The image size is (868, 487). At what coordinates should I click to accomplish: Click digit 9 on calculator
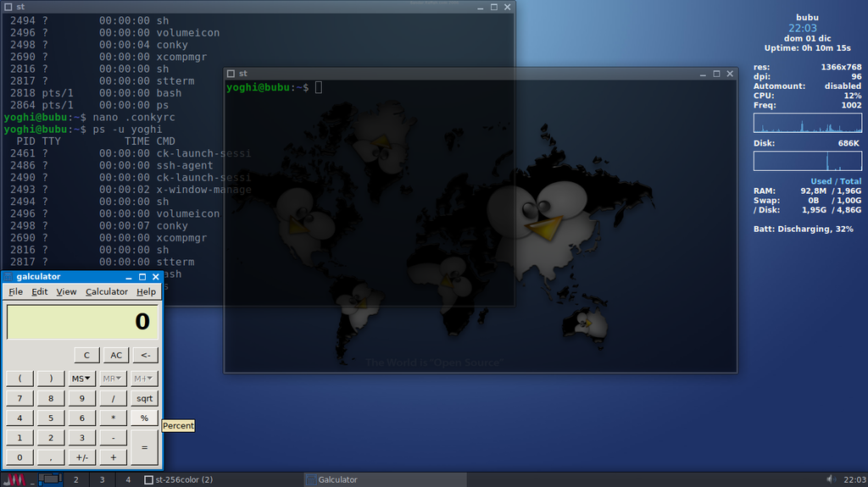81,398
